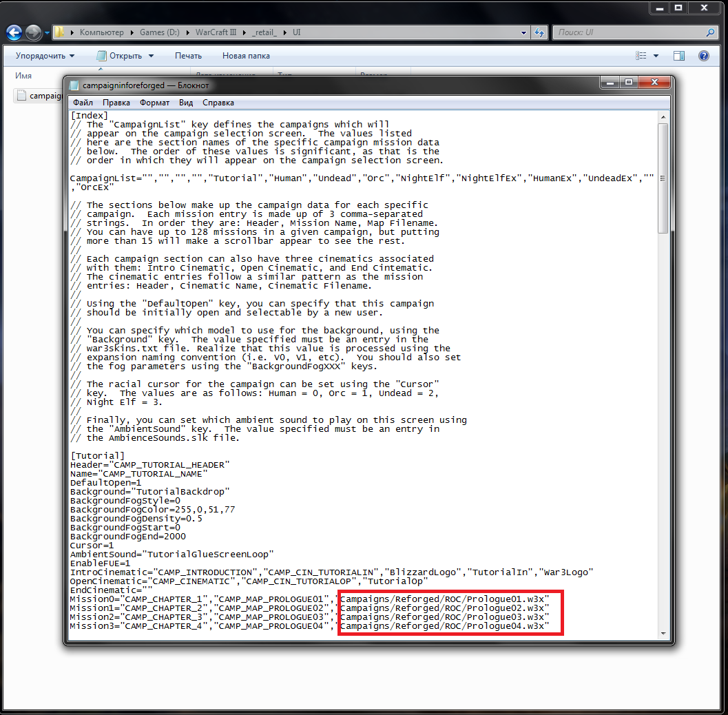The image size is (728, 715).
Task: Place cursor on BackgroundFogColor=255,0,51,77 line
Action: (153, 510)
